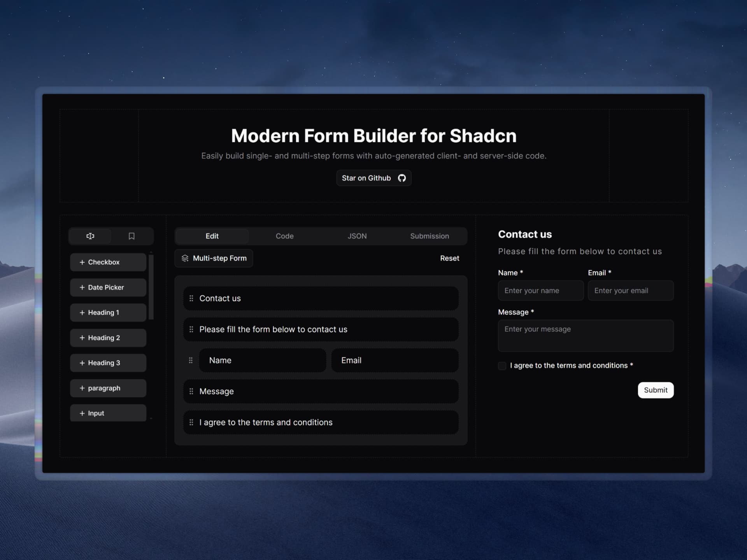
Task: Submit the Contact us form
Action: [656, 390]
